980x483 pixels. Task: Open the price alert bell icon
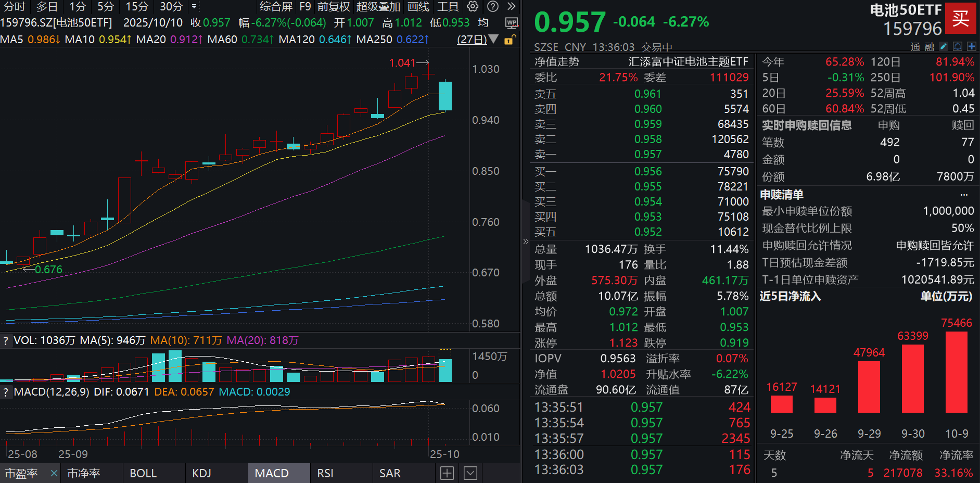point(958,46)
